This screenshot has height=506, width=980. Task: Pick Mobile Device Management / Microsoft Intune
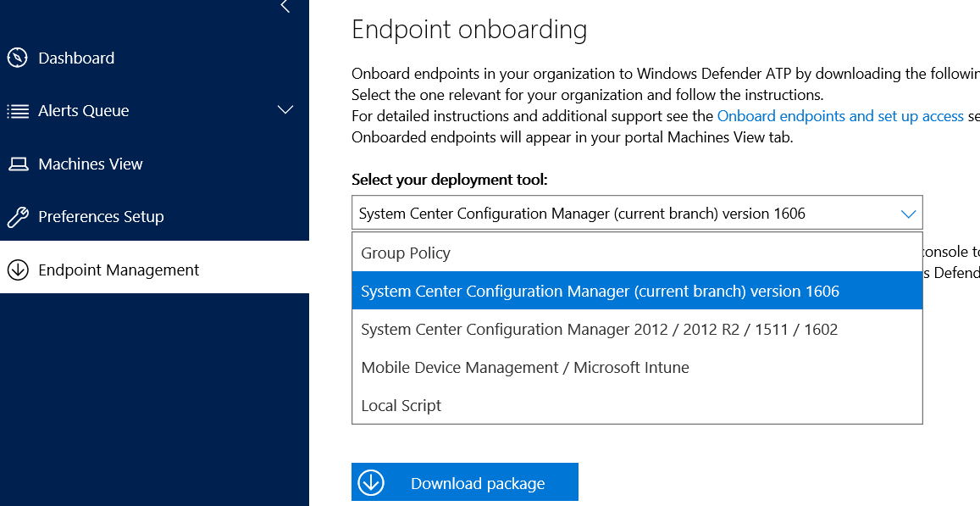click(525, 368)
